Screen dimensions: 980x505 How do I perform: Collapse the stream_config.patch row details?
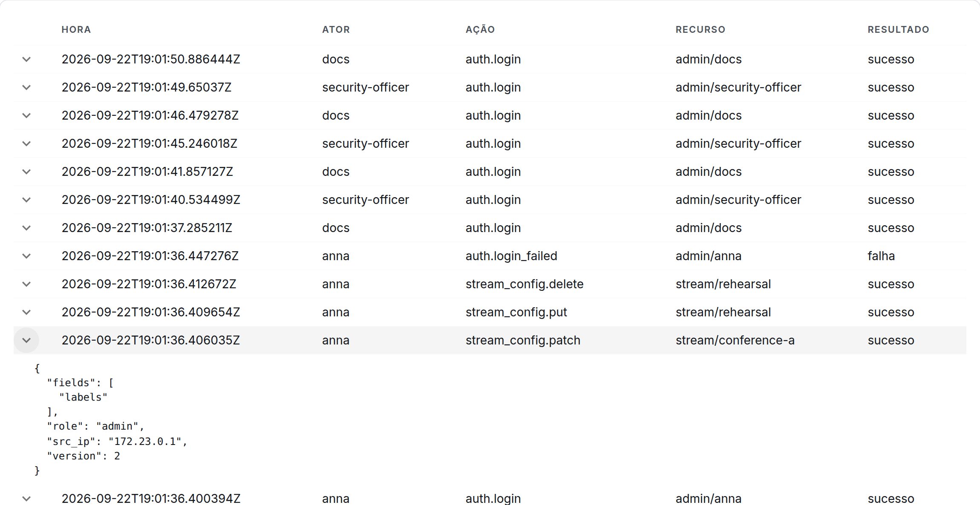(x=26, y=340)
